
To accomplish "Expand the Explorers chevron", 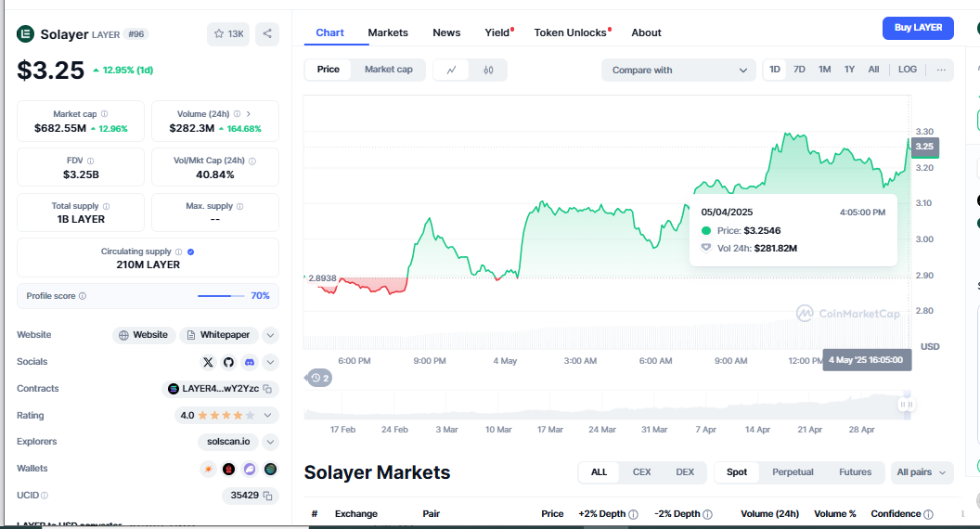I will (x=270, y=442).
